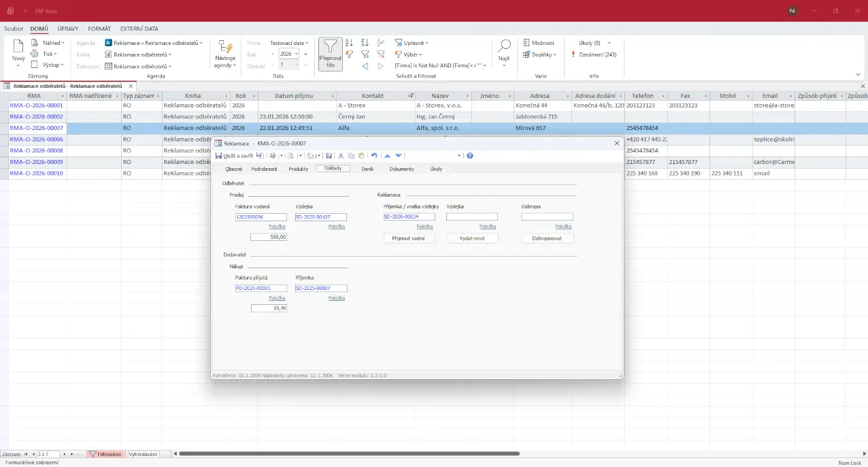Click the Přepnout filtr funnel button
The width and height of the screenshot is (868, 467).
(x=330, y=54)
